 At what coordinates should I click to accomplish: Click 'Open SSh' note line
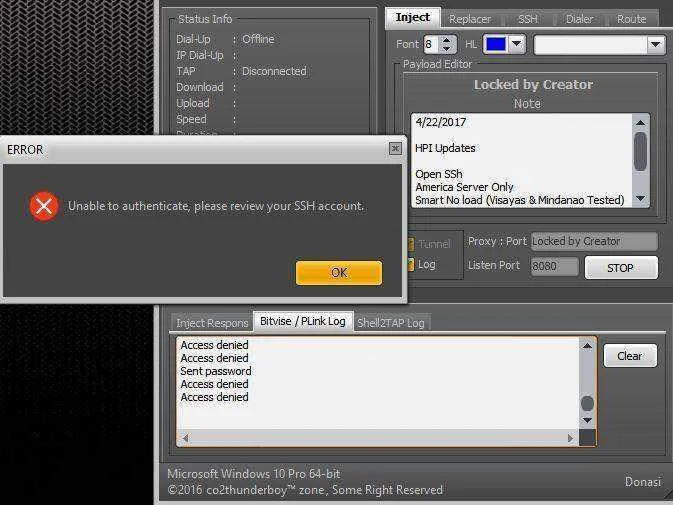(x=439, y=174)
